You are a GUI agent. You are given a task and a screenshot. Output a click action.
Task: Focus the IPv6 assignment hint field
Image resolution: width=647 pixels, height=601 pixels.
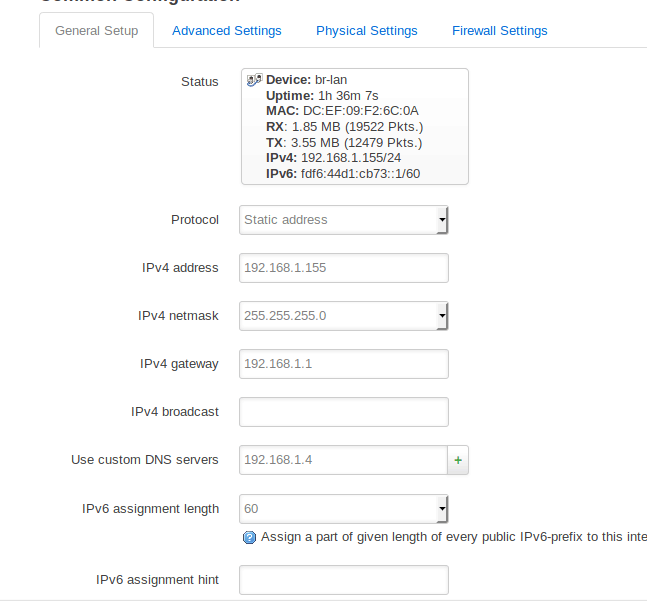(344, 580)
